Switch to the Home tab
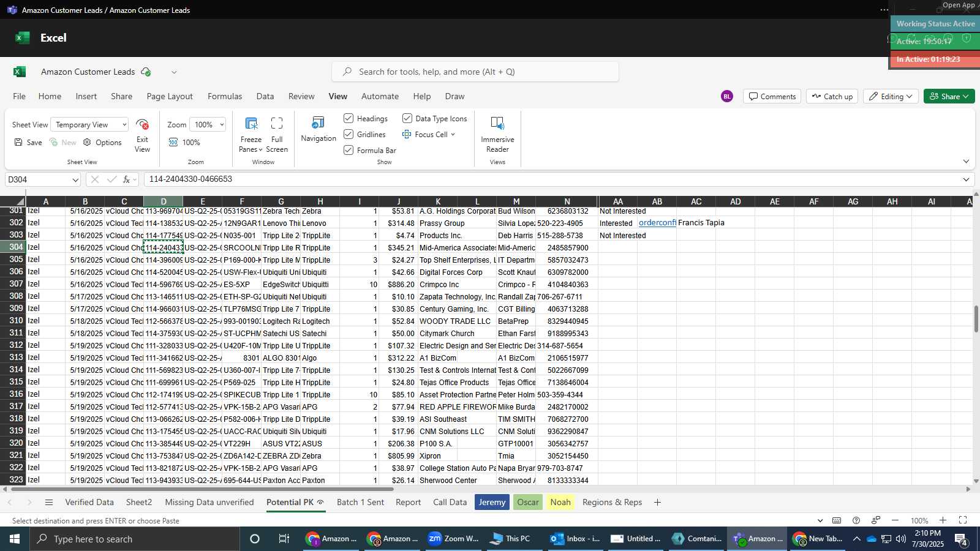The width and height of the screenshot is (980, 551). (x=50, y=96)
